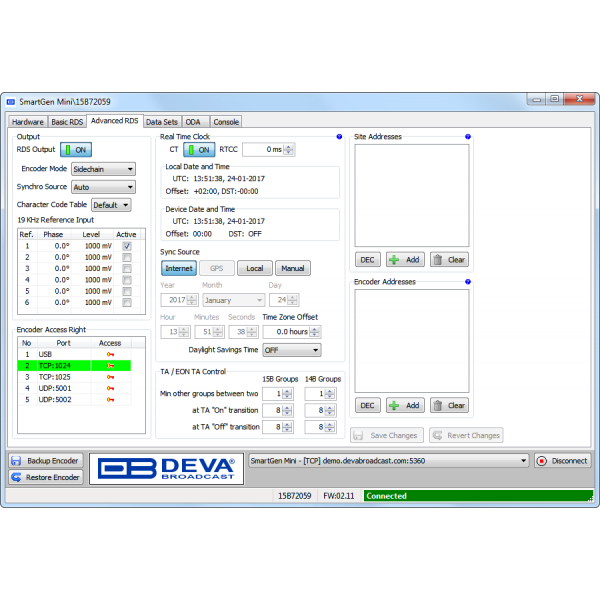Viewport: 600px width, 600px height.
Task: Click the Connected status bar entry
Action: point(478,496)
